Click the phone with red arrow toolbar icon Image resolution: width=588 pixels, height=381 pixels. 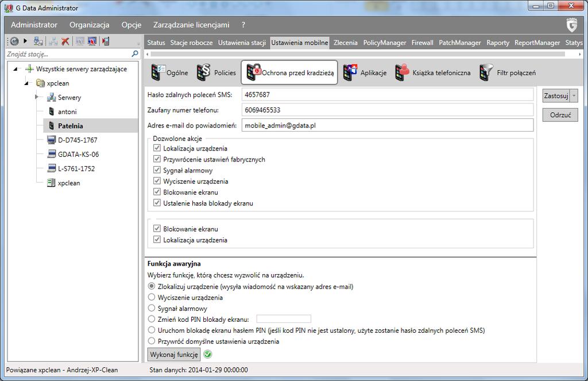click(x=106, y=41)
